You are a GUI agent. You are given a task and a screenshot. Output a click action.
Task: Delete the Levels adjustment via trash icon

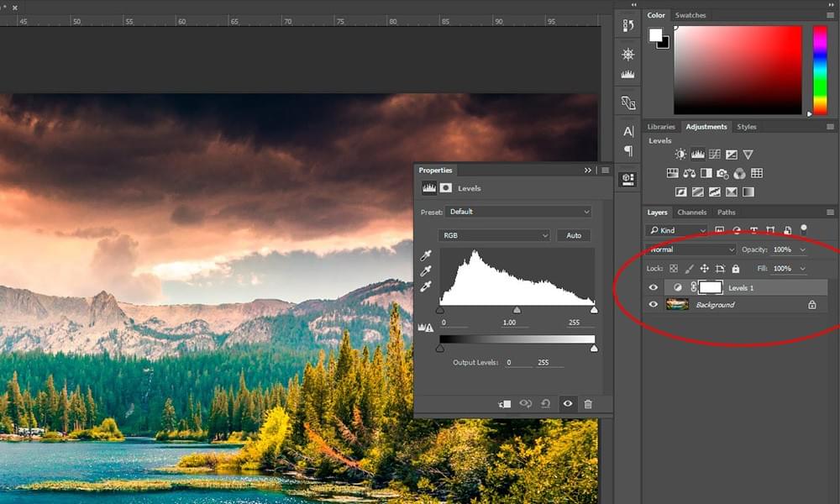point(588,403)
